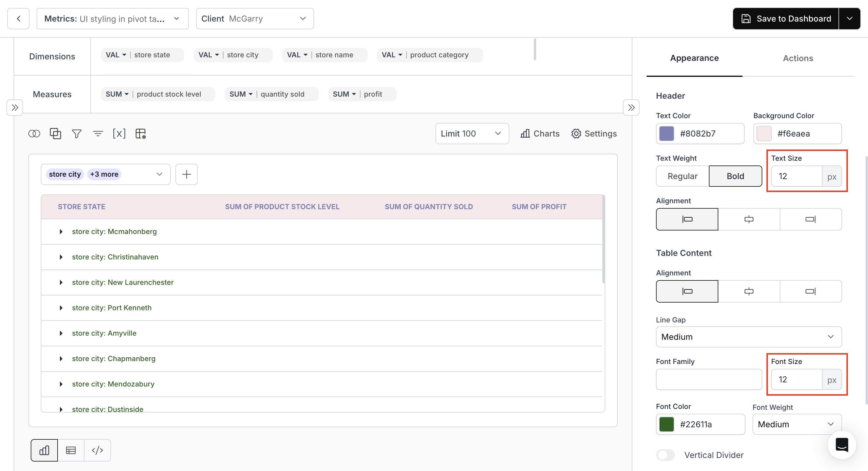The height and width of the screenshot is (471, 868).
Task: Select Regular text weight for header
Action: [x=682, y=176]
